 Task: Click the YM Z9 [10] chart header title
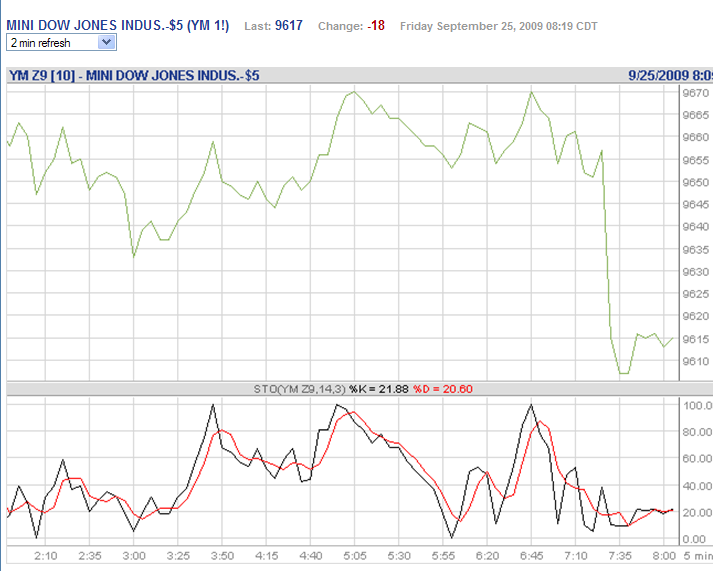[134, 75]
